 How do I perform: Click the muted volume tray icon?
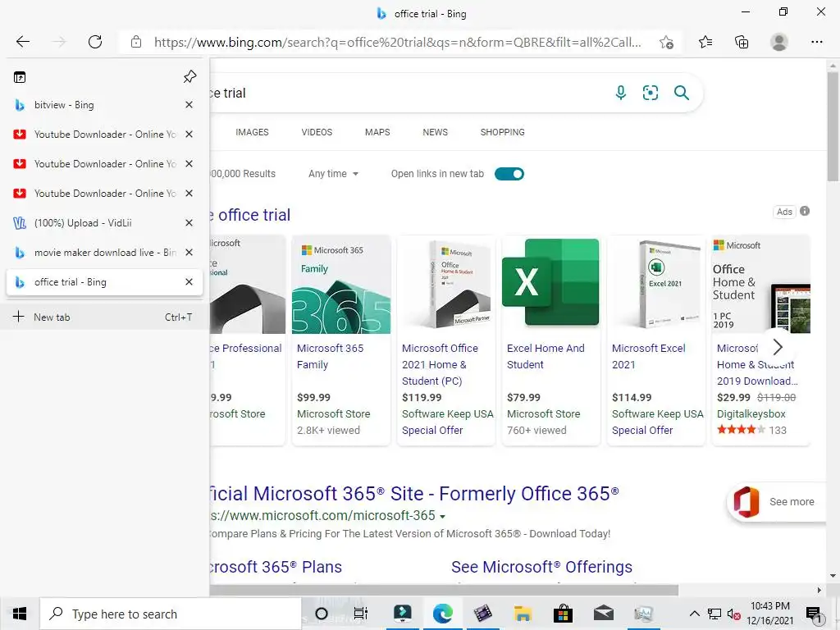point(733,614)
